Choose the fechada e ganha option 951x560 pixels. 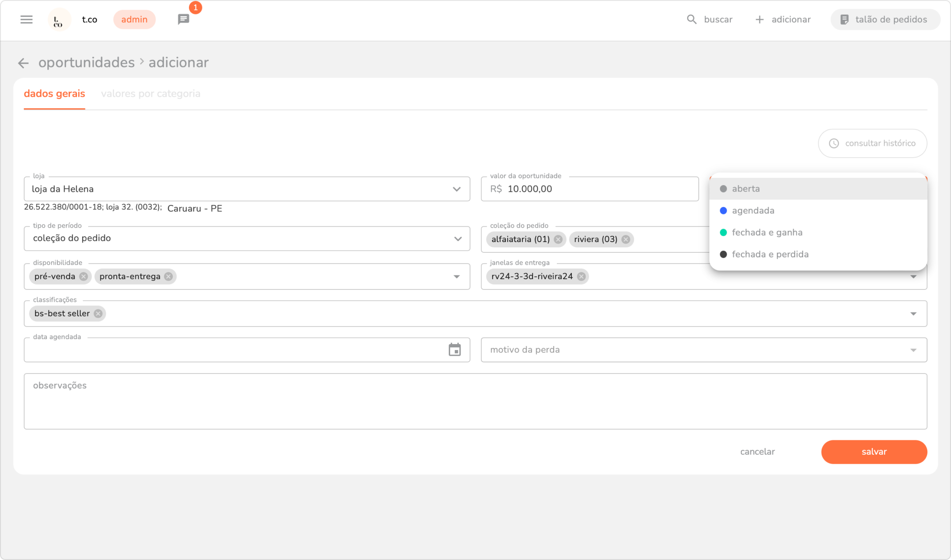click(767, 233)
